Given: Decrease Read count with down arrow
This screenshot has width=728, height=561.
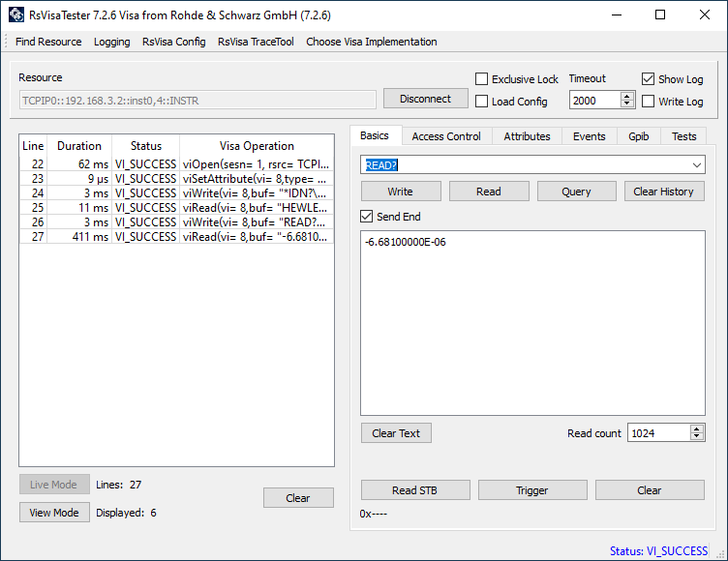Looking at the screenshot, I should pyautogui.click(x=696, y=436).
